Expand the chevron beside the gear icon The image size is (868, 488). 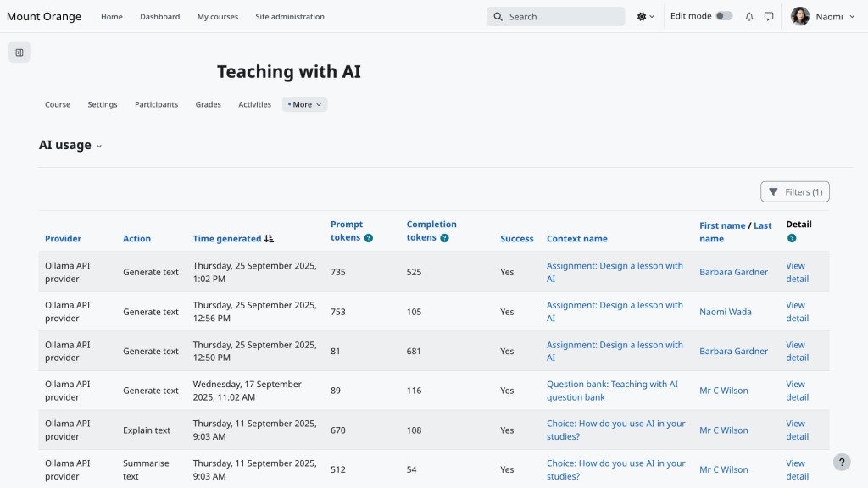(x=652, y=17)
